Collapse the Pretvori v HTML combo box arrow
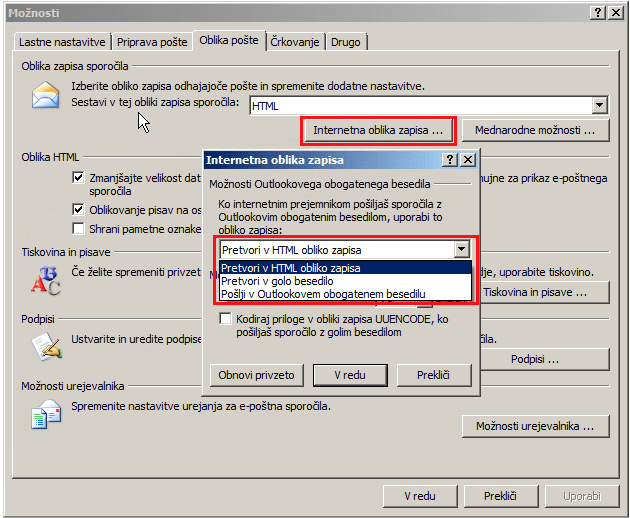Viewport: 630px width, 518px height. pos(461,250)
